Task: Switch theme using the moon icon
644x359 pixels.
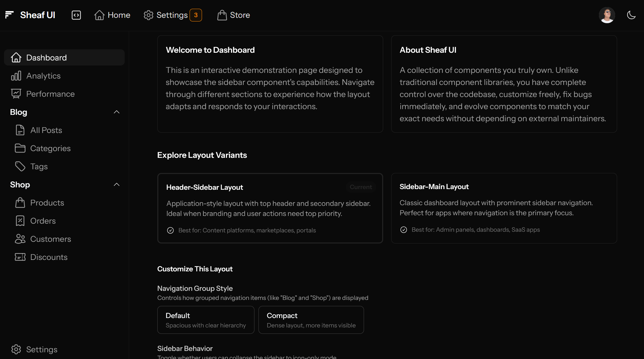Action: tap(631, 15)
